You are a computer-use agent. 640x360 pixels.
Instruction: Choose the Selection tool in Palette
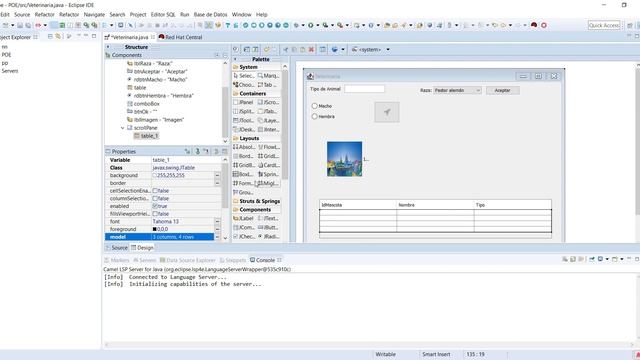click(244, 76)
